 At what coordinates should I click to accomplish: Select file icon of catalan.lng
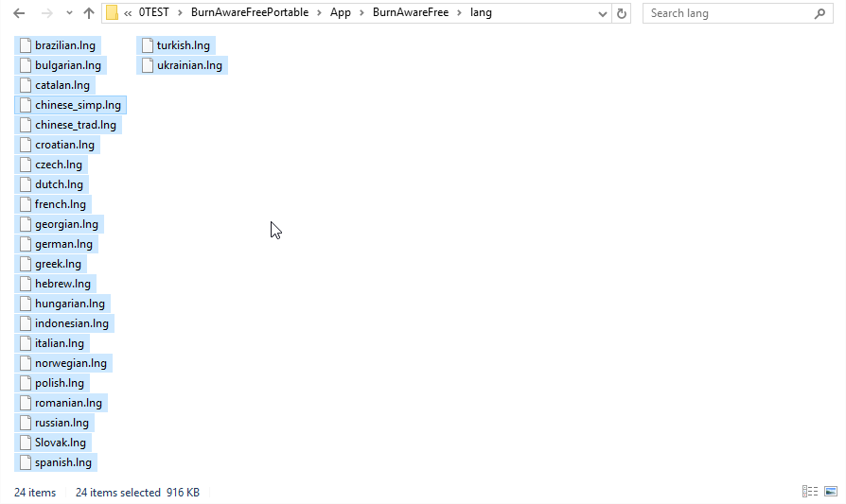pyautogui.click(x=26, y=85)
